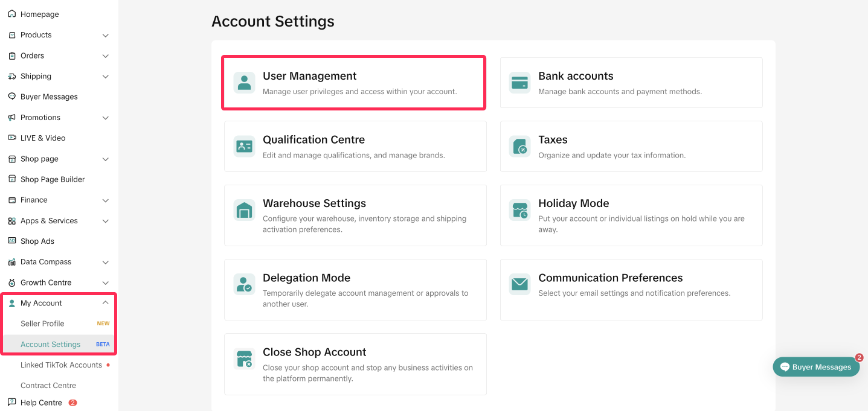Open the Shop Ads sidebar item
The width and height of the screenshot is (868, 411).
click(37, 241)
